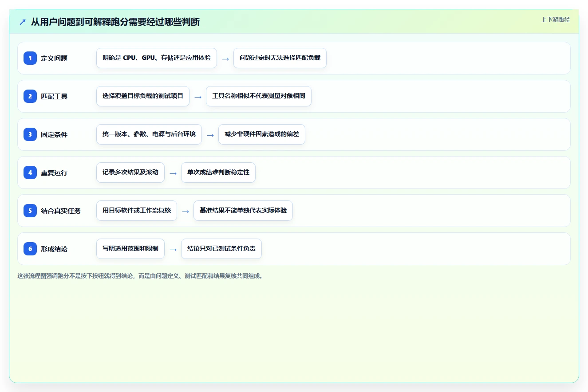Select step number 6 badge
The height and width of the screenshot is (392, 588).
click(30, 249)
